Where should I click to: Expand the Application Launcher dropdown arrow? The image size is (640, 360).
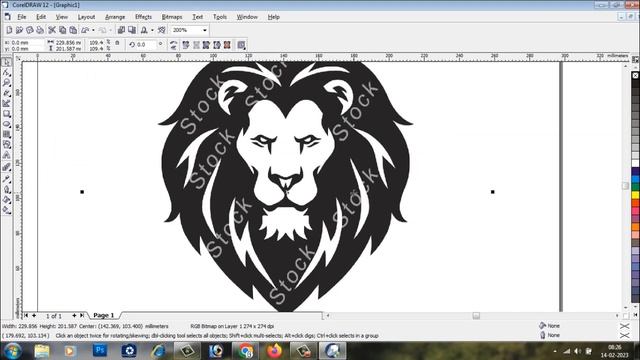[x=152, y=30]
